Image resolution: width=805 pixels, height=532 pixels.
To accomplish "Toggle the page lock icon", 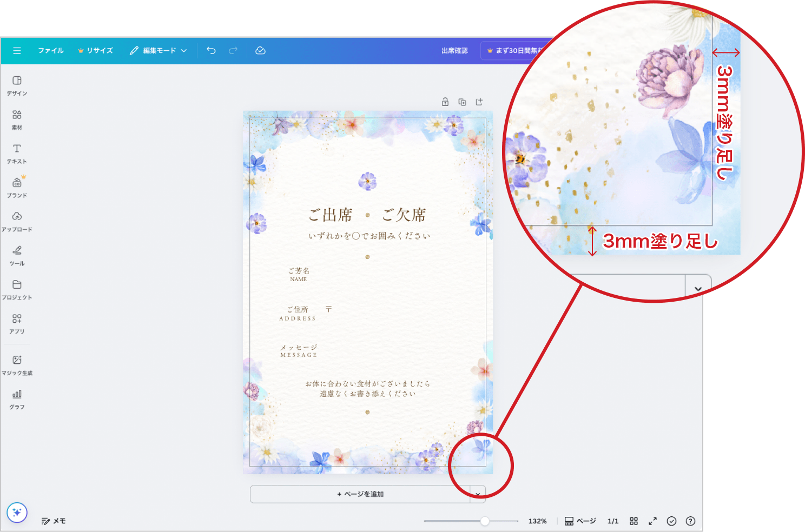I will (x=445, y=101).
